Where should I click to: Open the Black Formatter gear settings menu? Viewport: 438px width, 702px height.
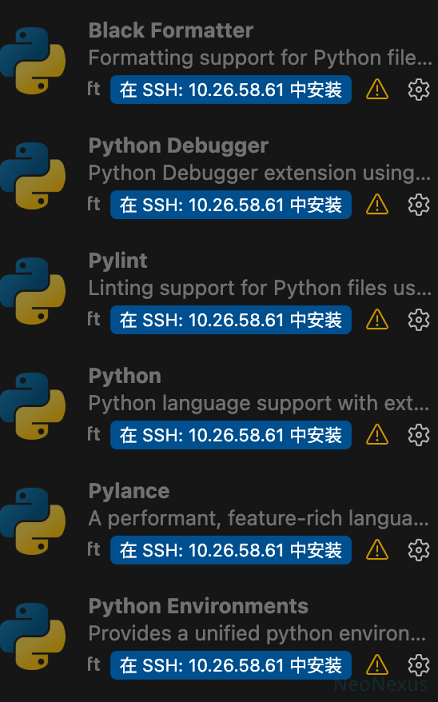[x=419, y=90]
